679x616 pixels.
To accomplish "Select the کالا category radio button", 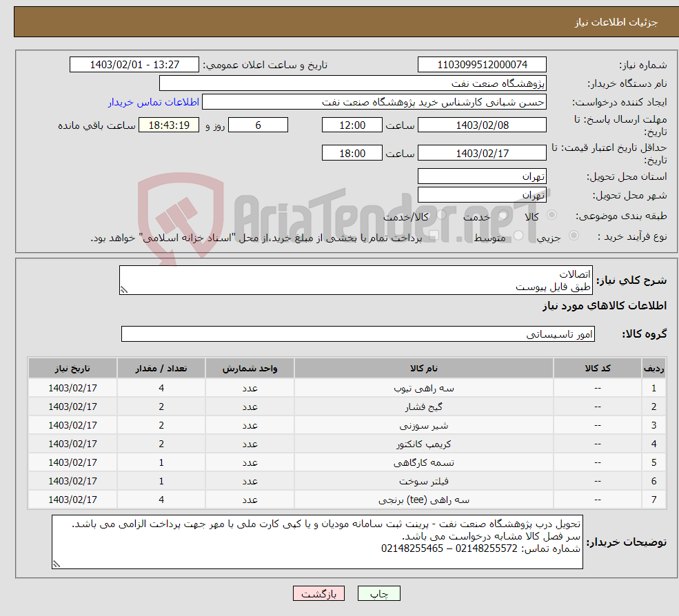I will tap(551, 215).
